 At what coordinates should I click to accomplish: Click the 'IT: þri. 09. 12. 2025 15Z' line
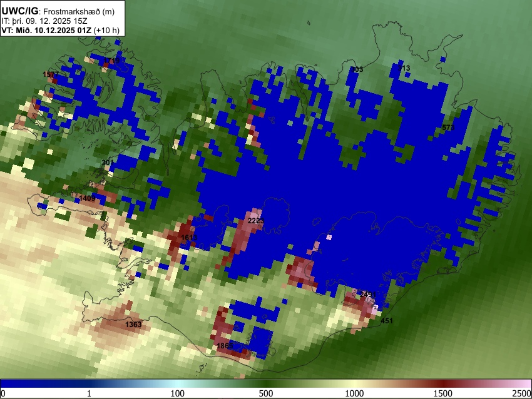(44, 21)
